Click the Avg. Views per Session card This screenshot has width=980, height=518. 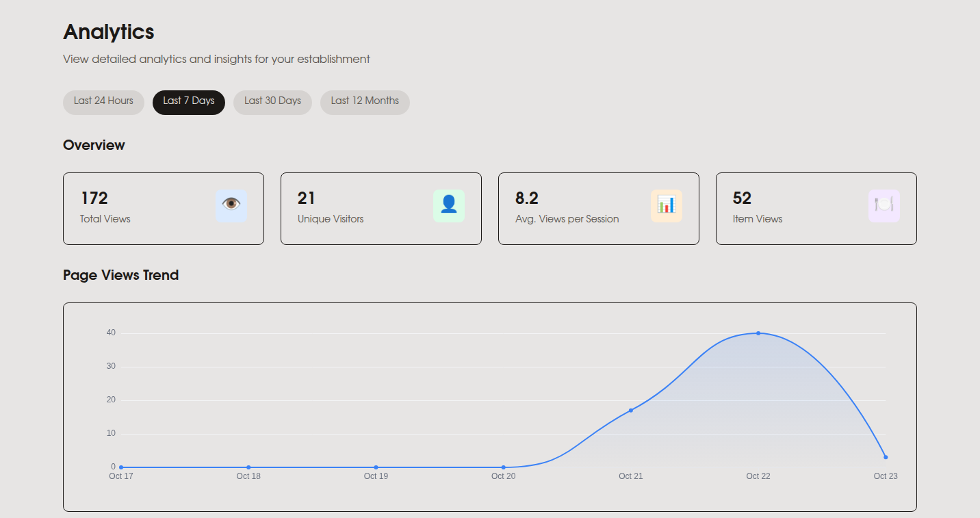[x=598, y=208]
